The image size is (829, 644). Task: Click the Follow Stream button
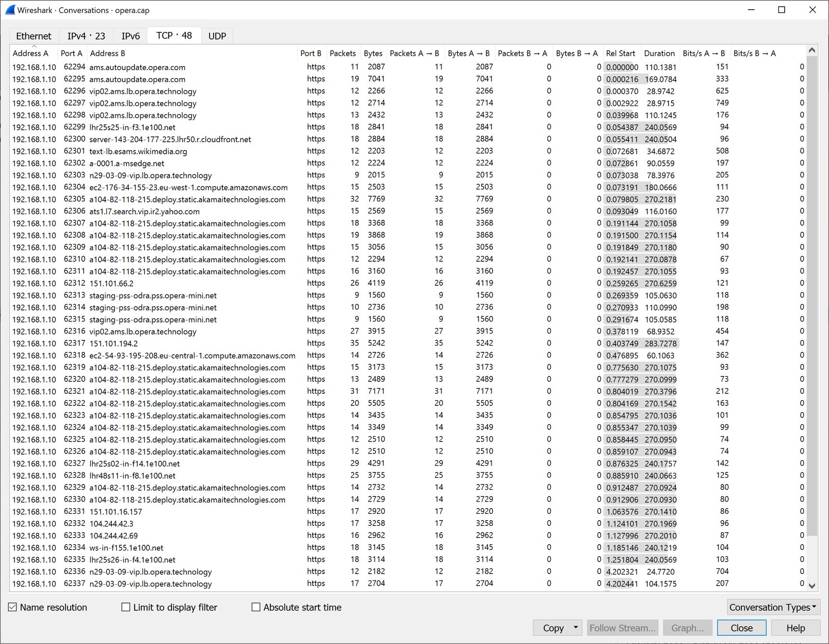click(x=622, y=628)
